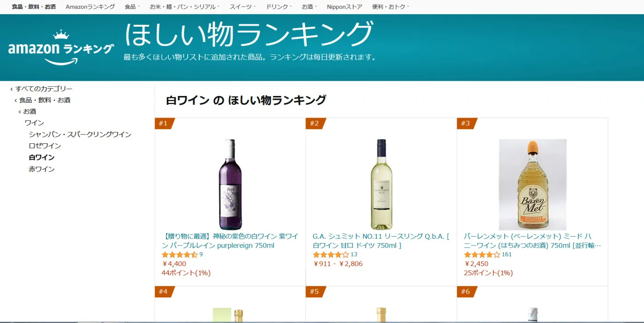Open the purple wine bottle product image
The image size is (644, 323).
pyautogui.click(x=230, y=184)
